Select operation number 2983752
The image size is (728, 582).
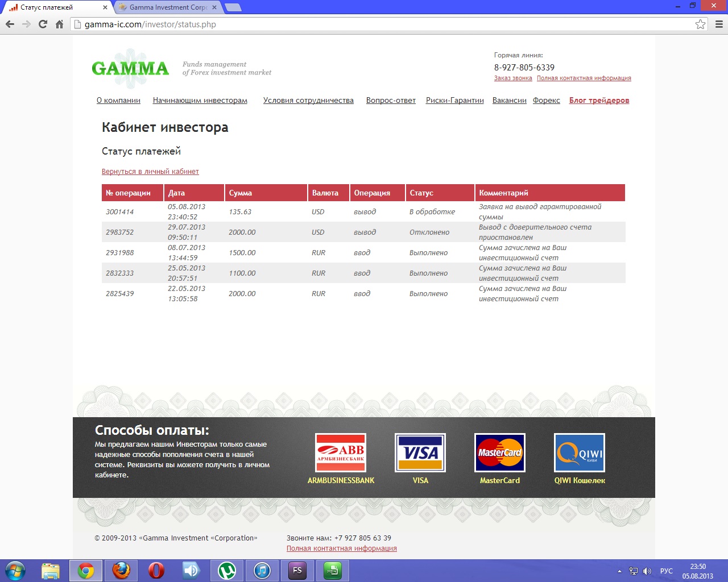(x=120, y=232)
